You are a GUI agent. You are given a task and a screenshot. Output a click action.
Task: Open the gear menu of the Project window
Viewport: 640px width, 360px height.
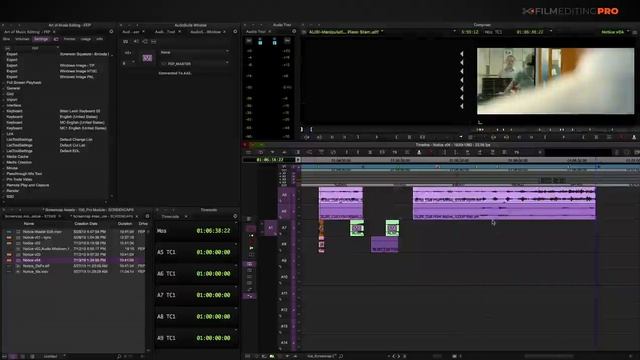point(111,31)
